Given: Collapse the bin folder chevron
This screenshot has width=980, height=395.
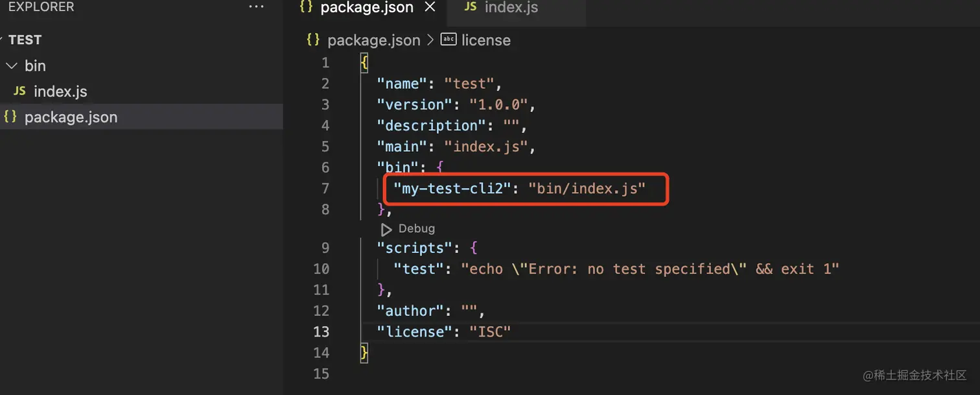Looking at the screenshot, I should click(x=12, y=66).
